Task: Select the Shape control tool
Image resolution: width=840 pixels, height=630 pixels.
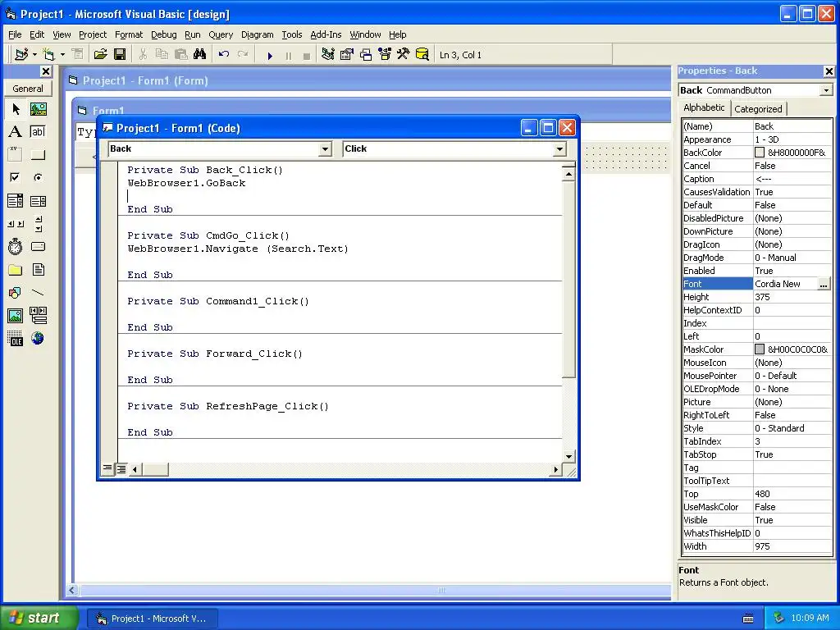Action: pyautogui.click(x=16, y=293)
